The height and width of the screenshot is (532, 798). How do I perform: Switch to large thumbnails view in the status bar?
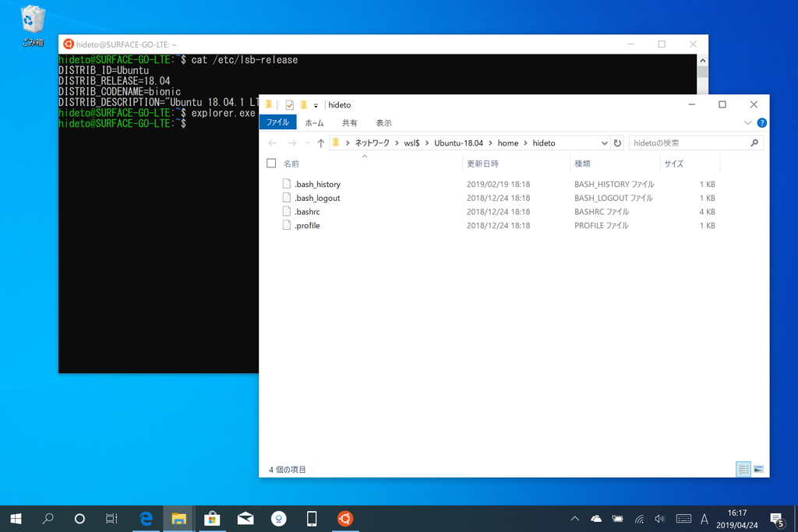(x=757, y=469)
